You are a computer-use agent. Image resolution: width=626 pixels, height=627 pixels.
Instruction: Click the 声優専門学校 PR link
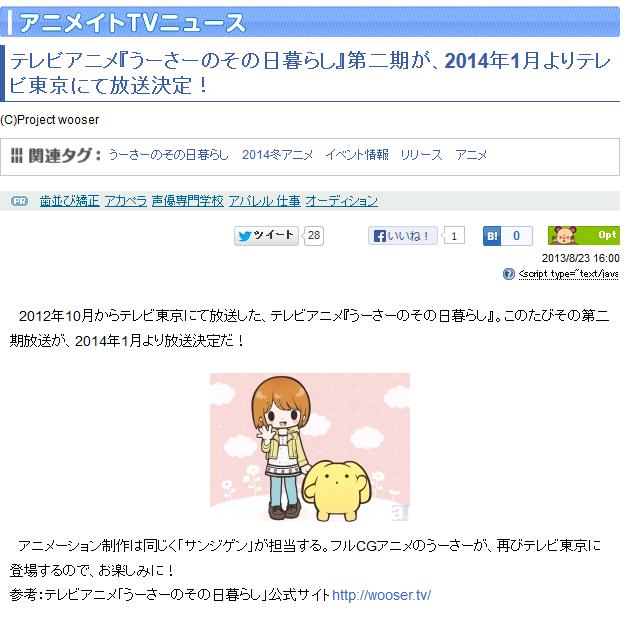pos(188,201)
